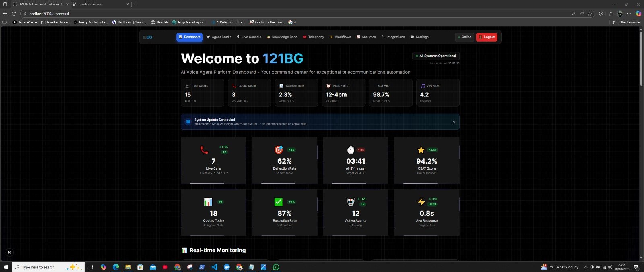Open the Dashboard nav tab
644x272 pixels.
pyautogui.click(x=190, y=37)
